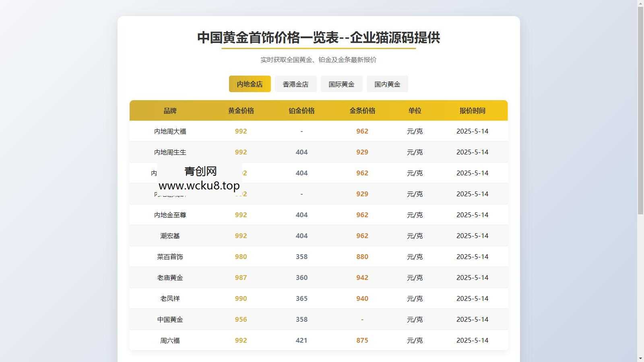Select the 老庙黄金 brand name

(169, 278)
